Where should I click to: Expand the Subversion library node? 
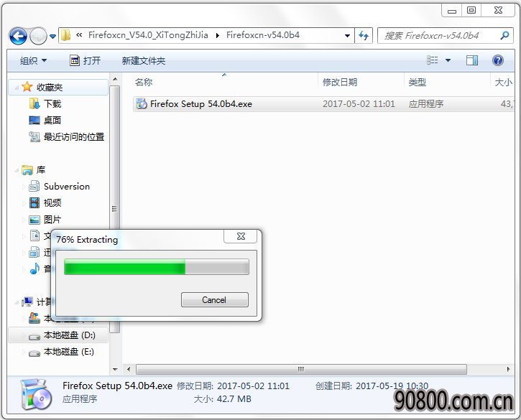[23, 187]
